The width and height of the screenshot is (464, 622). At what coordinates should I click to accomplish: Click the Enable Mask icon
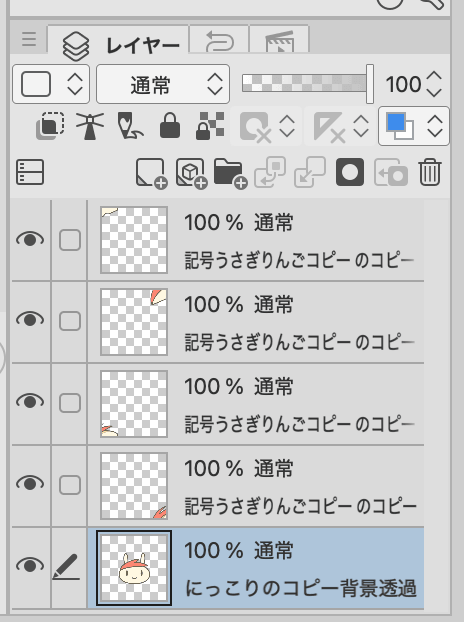click(x=255, y=127)
